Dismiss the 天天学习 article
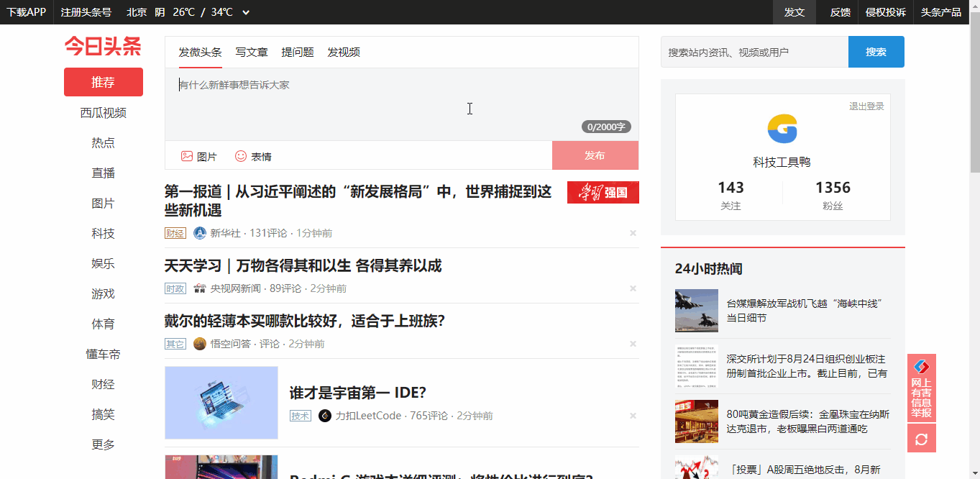980x479 pixels. pyautogui.click(x=633, y=288)
